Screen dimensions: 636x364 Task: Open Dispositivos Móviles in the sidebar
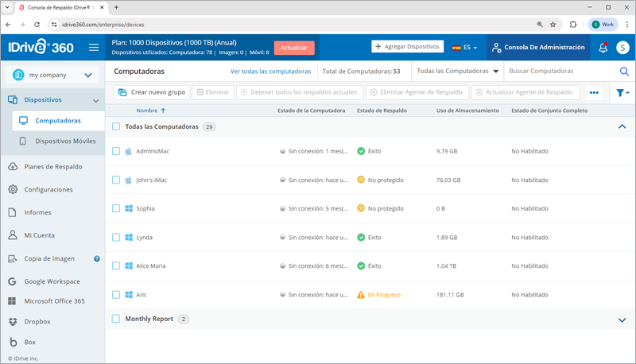(65, 141)
